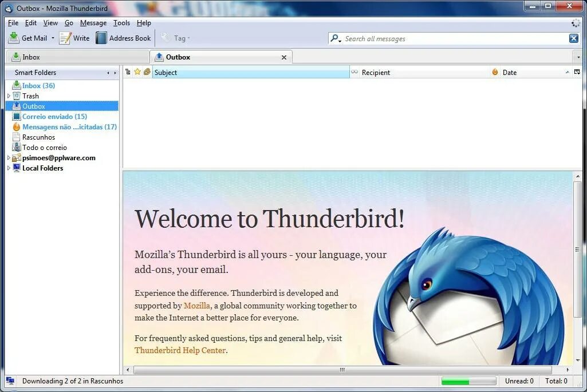Open the Edit menu
The image size is (587, 392).
(31, 23)
